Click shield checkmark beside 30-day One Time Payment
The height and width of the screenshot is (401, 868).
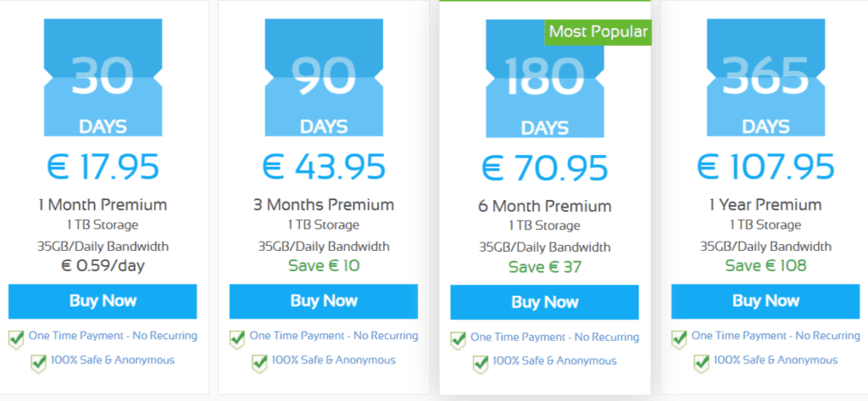tap(16, 338)
